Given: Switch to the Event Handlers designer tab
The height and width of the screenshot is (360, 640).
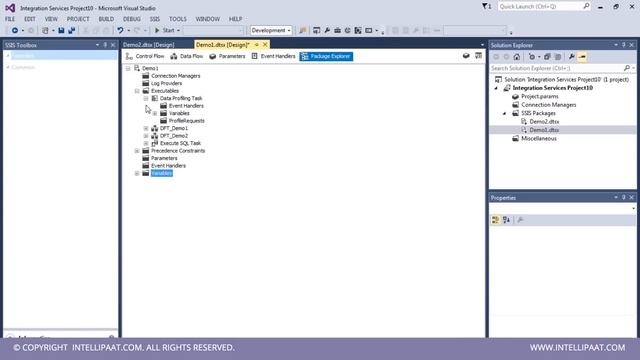Looking at the screenshot, I should [x=273, y=56].
